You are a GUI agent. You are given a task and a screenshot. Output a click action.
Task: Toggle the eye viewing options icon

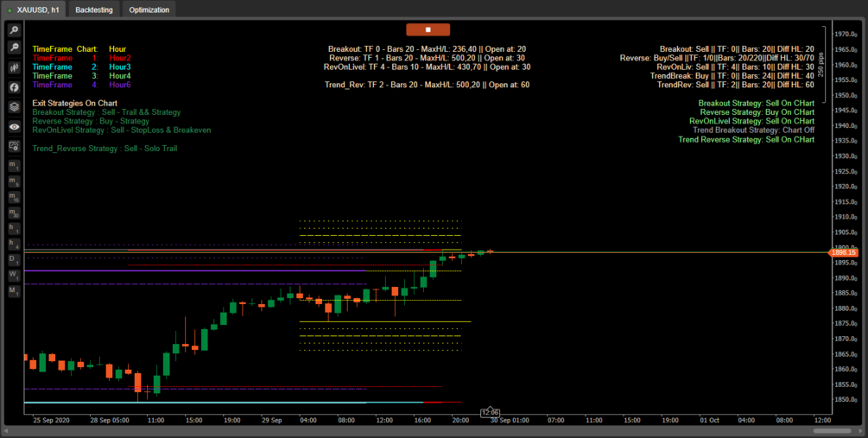coord(15,127)
